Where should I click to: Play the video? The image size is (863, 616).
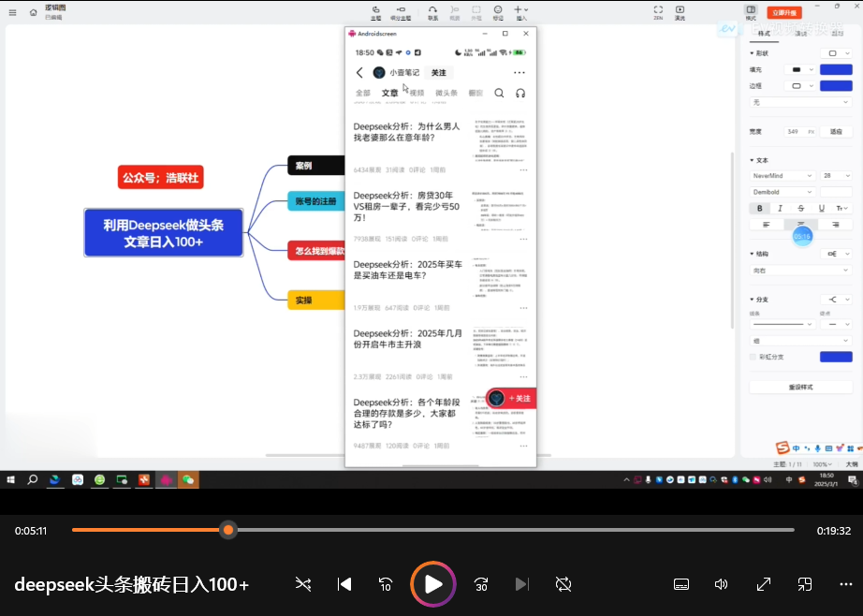point(433,584)
